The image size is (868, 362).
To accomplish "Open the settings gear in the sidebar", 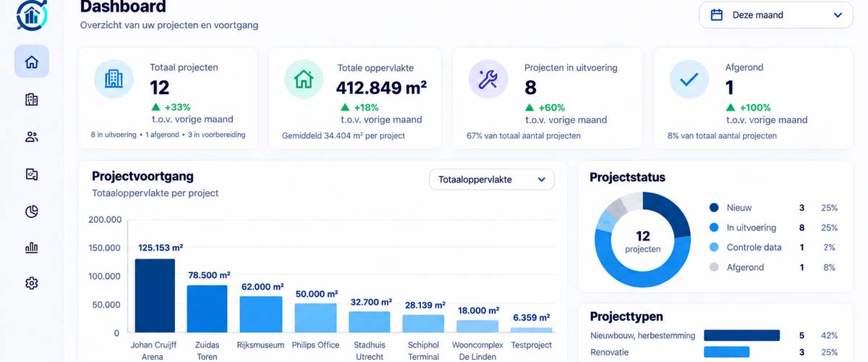I will 32,283.
